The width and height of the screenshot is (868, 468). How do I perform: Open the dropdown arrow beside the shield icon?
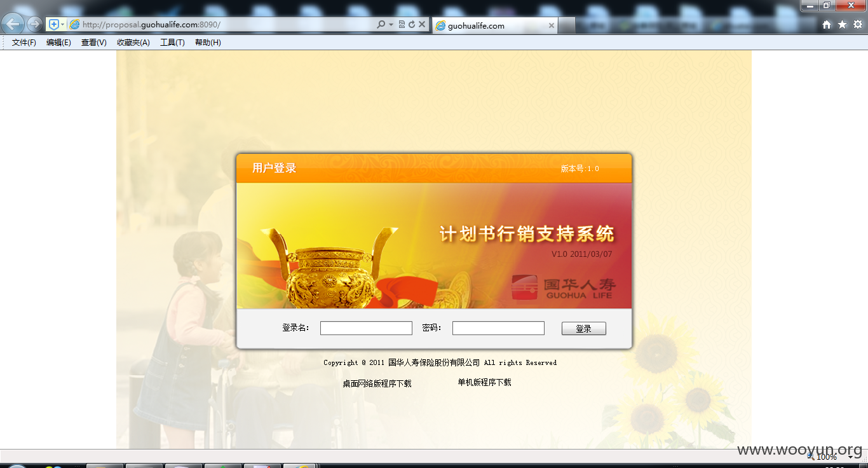click(62, 24)
